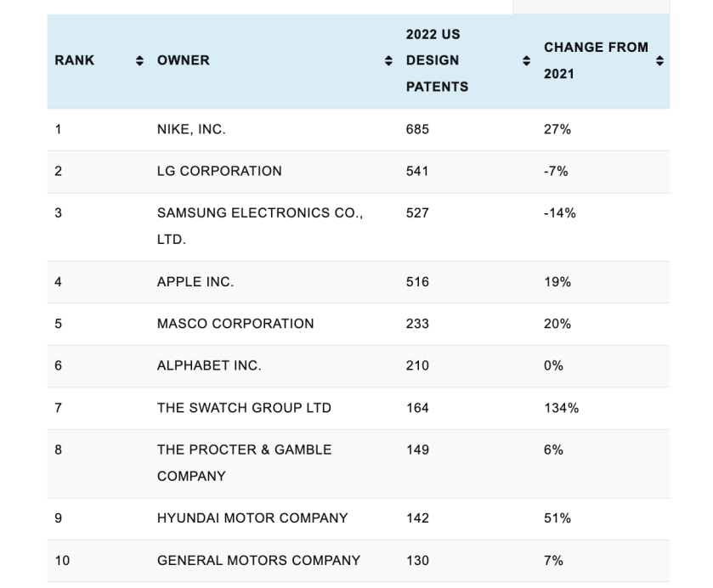Select the MASCO CORPORATION cell
This screenshot has width=713, height=588.
235,324
